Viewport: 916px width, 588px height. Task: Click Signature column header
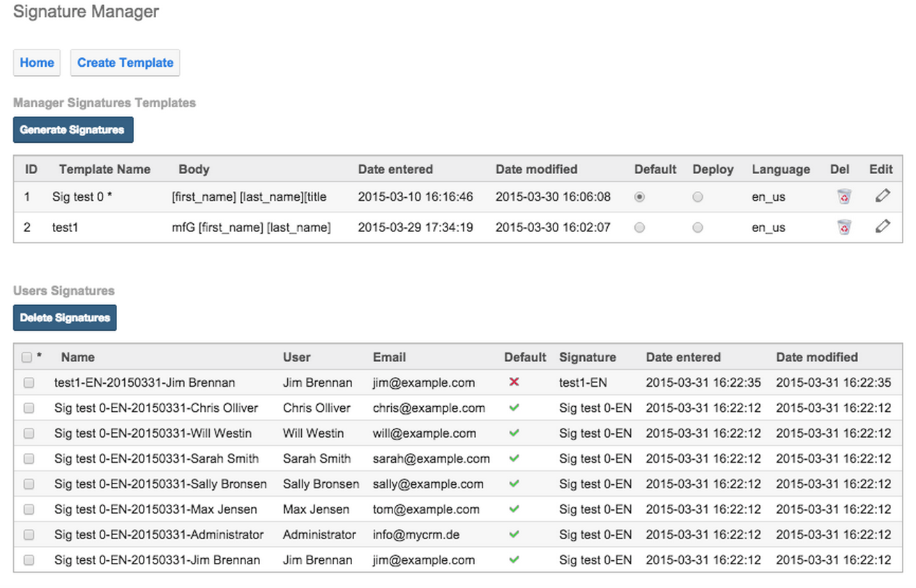click(588, 357)
